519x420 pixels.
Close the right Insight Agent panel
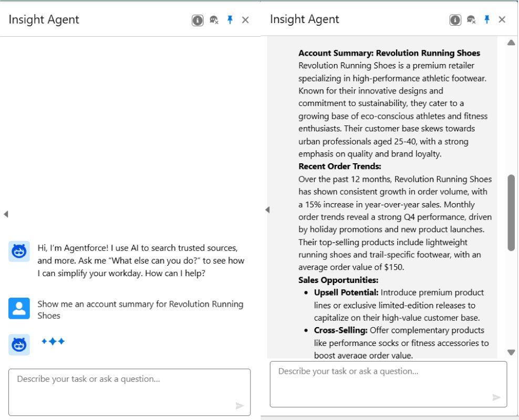point(502,20)
